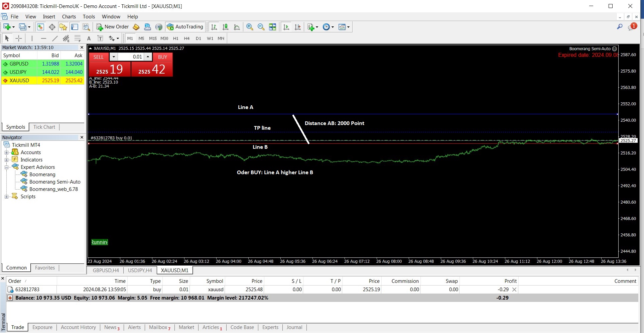Open the New Chart toolbar icon
The width and height of the screenshot is (644, 333).
(7, 27)
